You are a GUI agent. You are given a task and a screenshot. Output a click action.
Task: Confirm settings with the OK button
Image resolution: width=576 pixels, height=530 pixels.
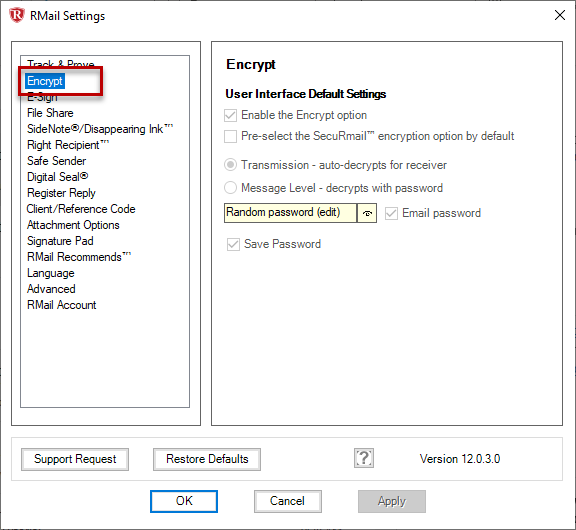[184, 501]
